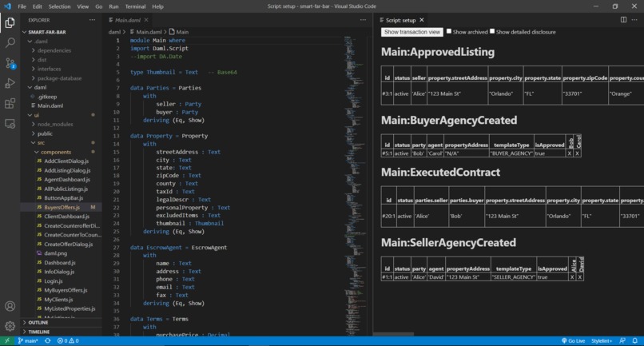Open the Run menu
The width and height of the screenshot is (644, 346).
(113, 6)
